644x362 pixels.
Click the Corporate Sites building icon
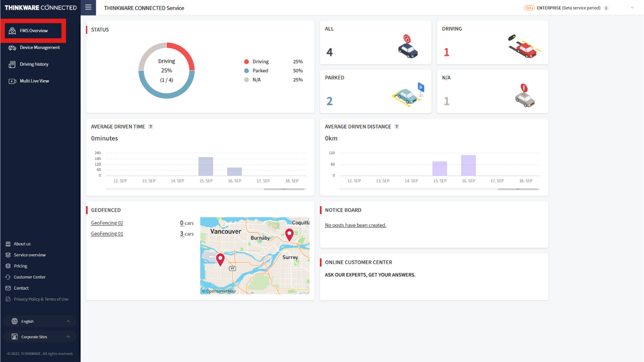click(15, 337)
